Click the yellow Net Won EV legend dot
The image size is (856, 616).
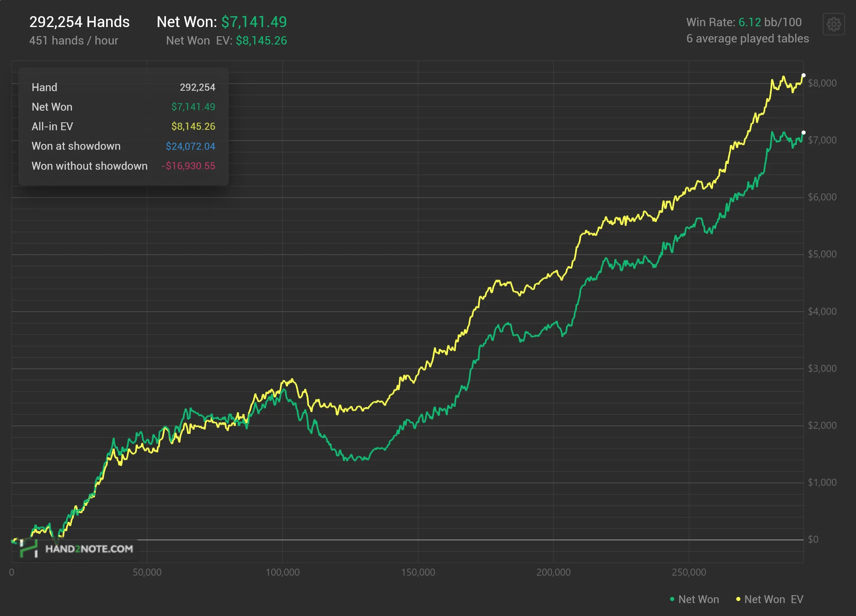point(738,599)
